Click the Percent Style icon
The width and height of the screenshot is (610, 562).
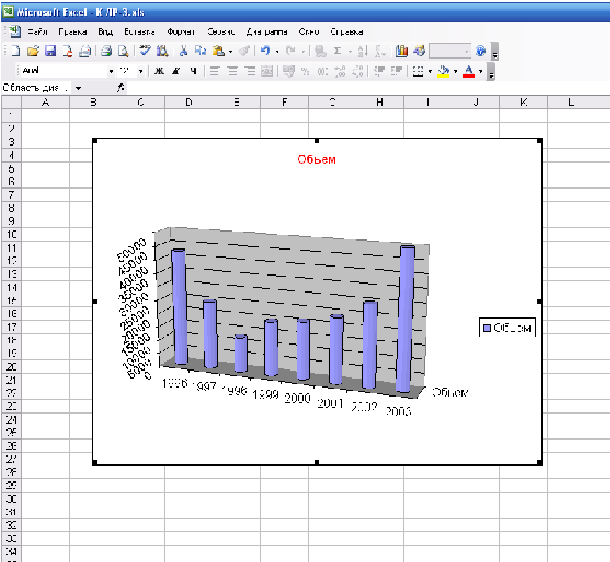pos(305,71)
